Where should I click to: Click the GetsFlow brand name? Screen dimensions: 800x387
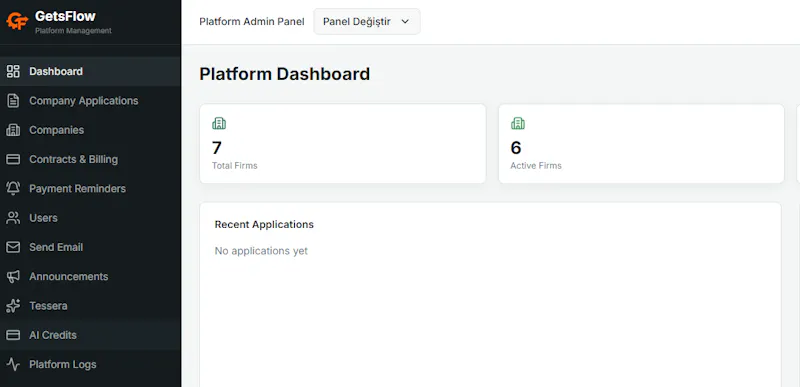(65, 16)
